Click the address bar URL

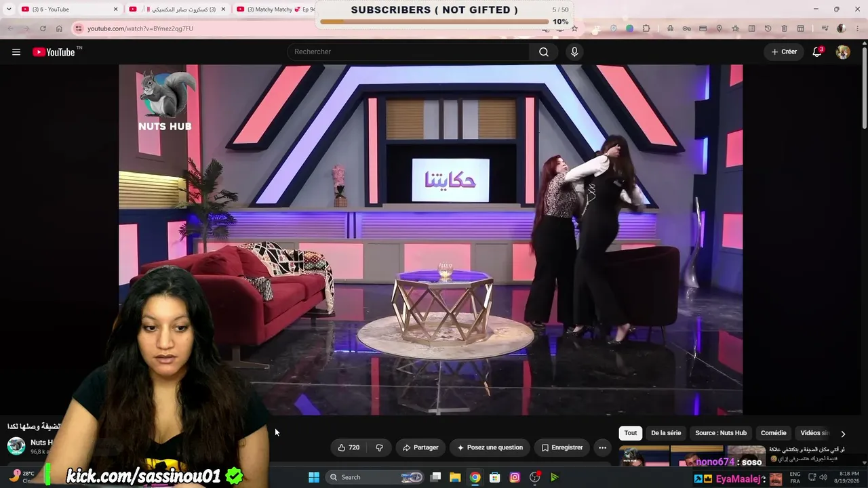(x=140, y=28)
